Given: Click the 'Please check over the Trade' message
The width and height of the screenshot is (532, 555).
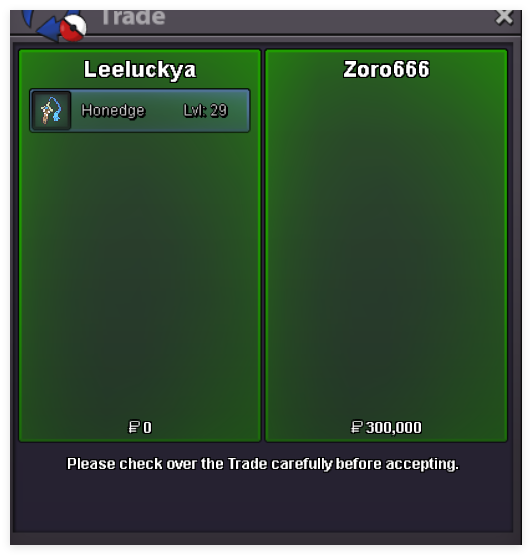Looking at the screenshot, I should point(263,464).
